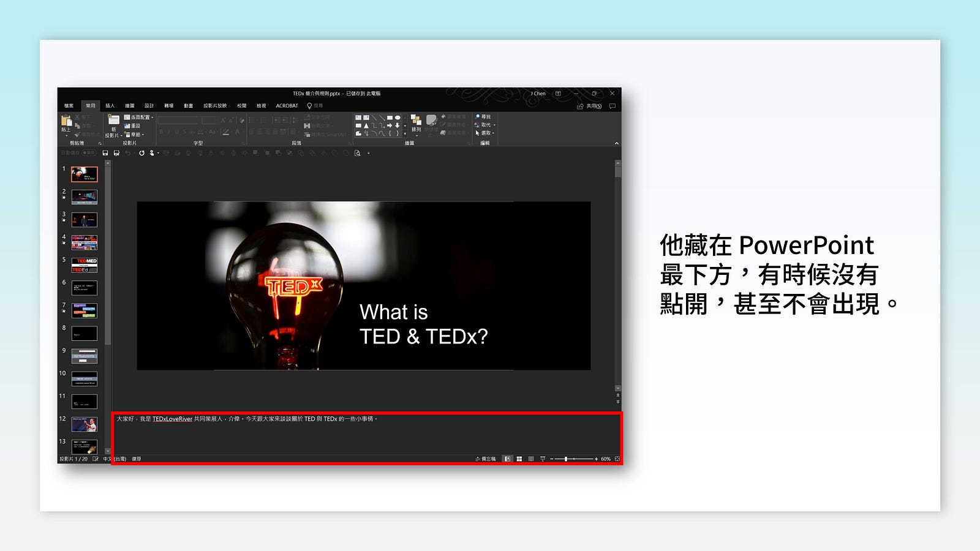Click the touch/mouse mode icon

(152, 153)
